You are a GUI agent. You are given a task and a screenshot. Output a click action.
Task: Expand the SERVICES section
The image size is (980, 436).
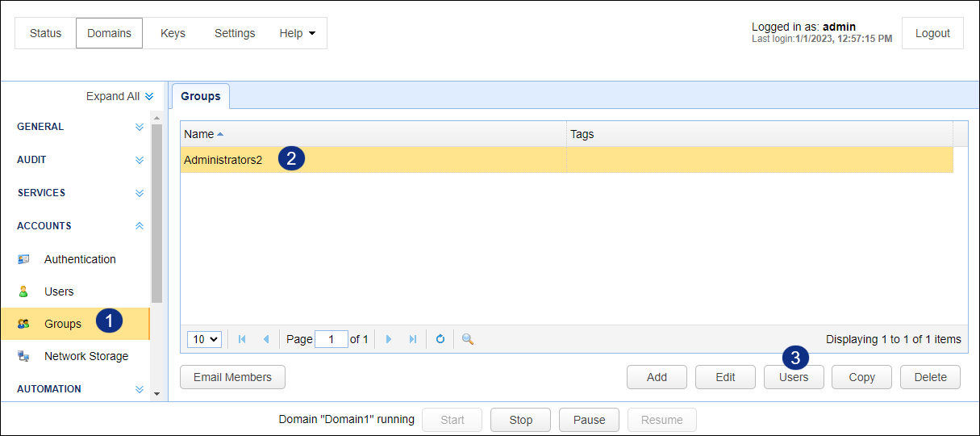click(140, 193)
